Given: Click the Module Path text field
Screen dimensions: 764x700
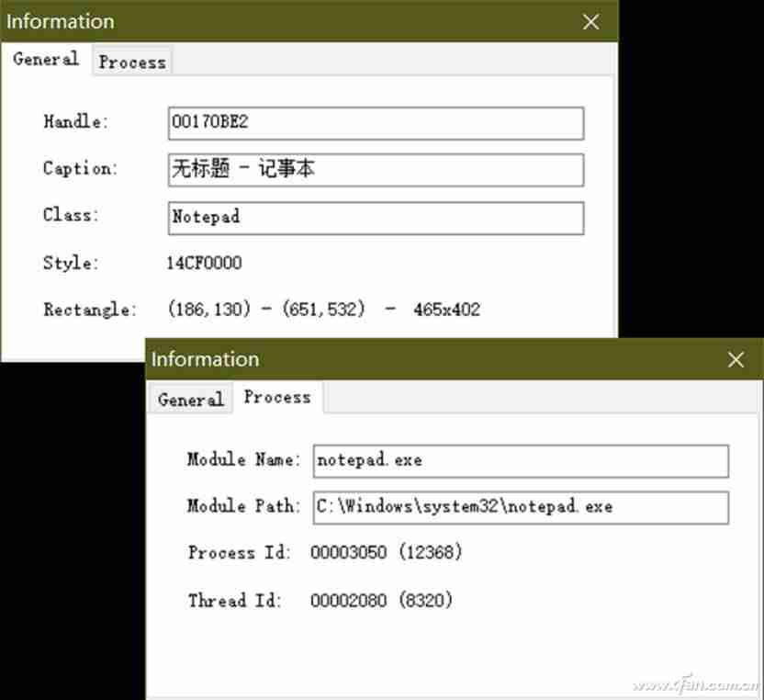Looking at the screenshot, I should (x=521, y=507).
